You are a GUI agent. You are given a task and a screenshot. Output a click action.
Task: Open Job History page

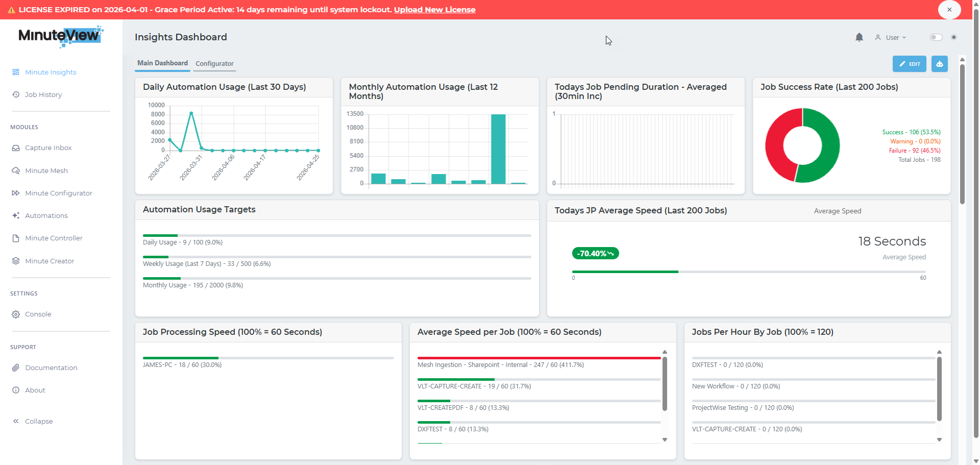(43, 94)
